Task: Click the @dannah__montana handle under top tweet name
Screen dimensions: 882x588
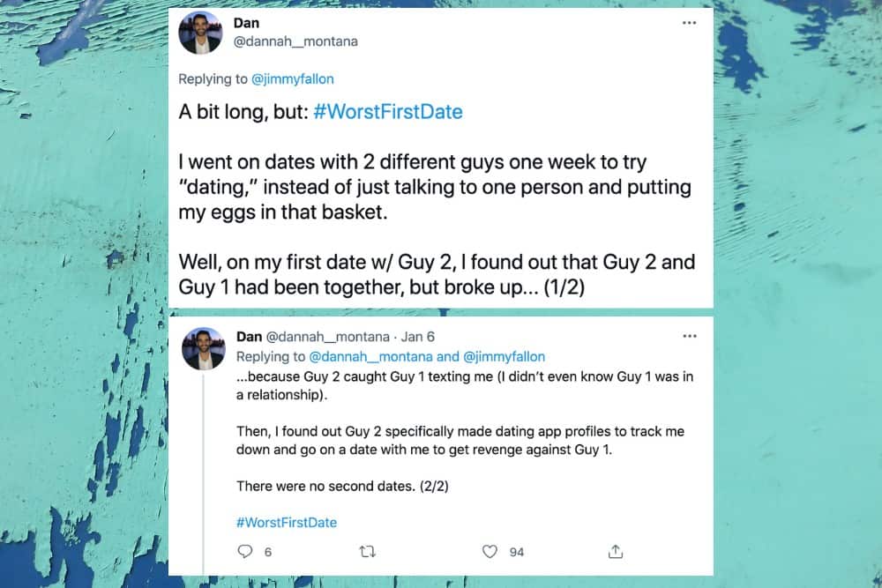Action: click(295, 41)
